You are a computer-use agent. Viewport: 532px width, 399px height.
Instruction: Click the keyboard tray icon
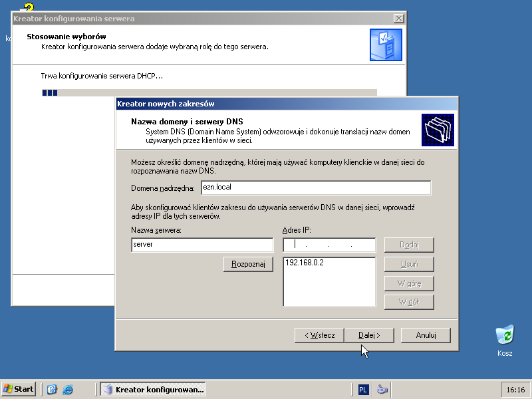[x=382, y=390]
